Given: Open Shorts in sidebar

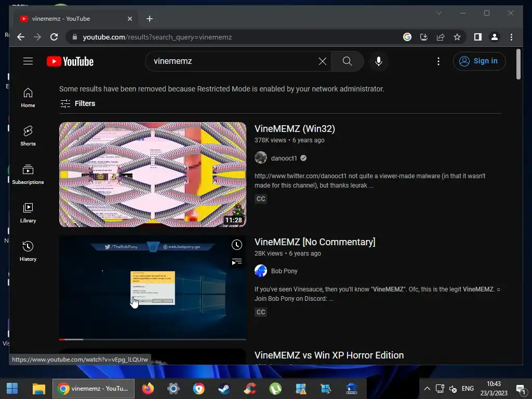Looking at the screenshot, I should [28, 136].
